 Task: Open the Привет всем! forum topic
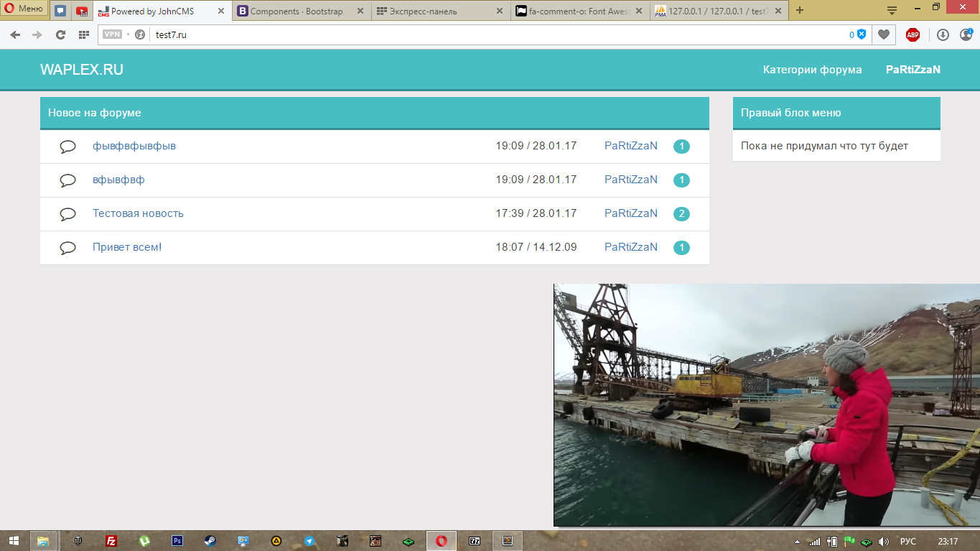tap(127, 247)
